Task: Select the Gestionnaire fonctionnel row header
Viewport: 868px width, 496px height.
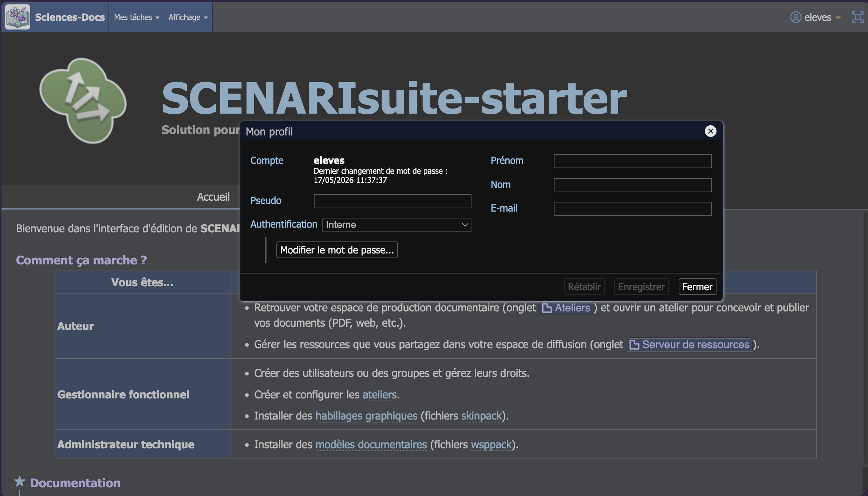Action: 142,394
